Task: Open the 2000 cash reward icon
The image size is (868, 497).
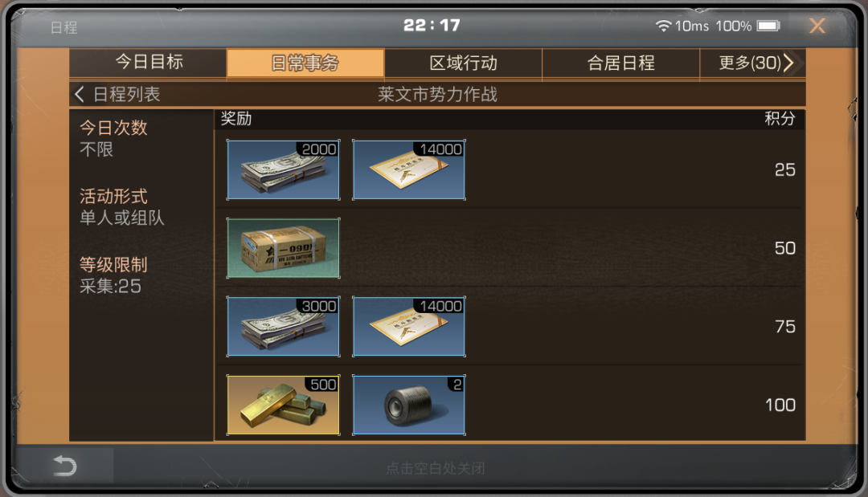Action: click(284, 169)
